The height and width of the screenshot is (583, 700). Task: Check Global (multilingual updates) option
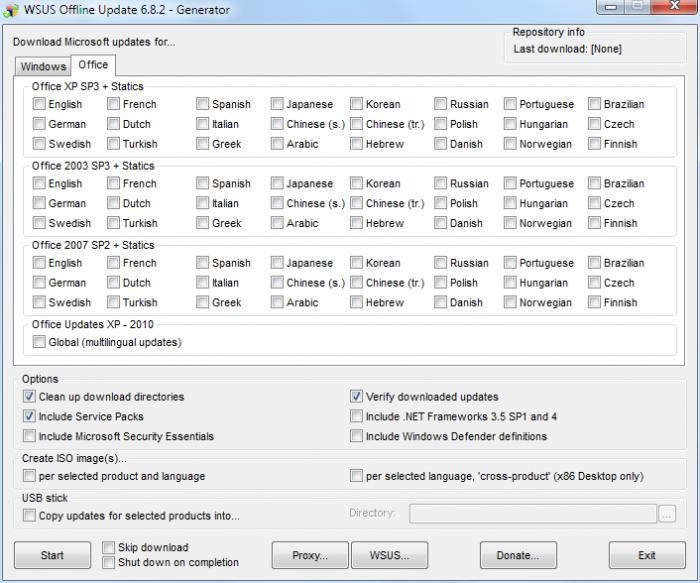(x=39, y=342)
